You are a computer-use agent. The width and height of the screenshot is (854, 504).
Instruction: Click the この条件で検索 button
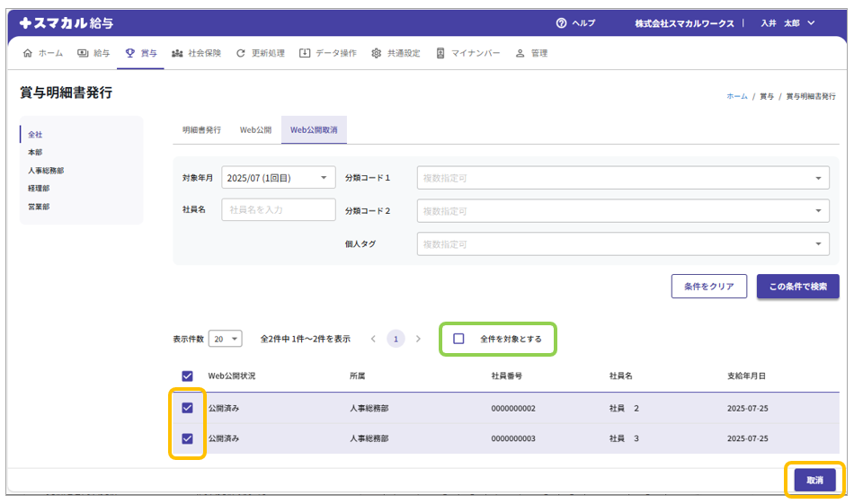tap(797, 287)
